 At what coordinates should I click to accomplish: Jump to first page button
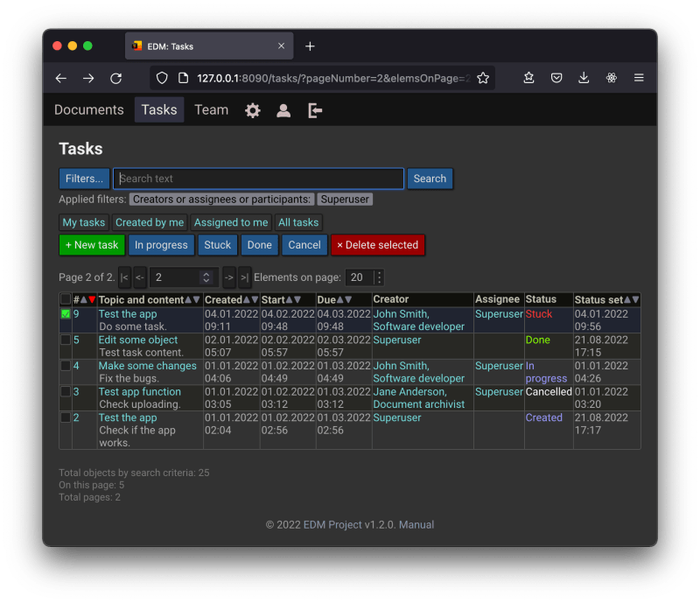(124, 277)
